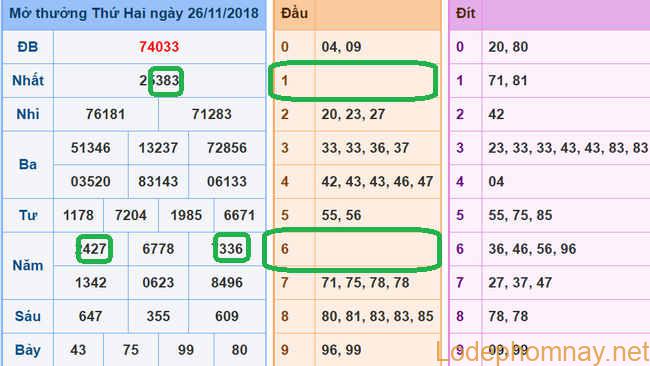
Task: Open the Lodephomnay.net watermark link
Action: [x=542, y=352]
